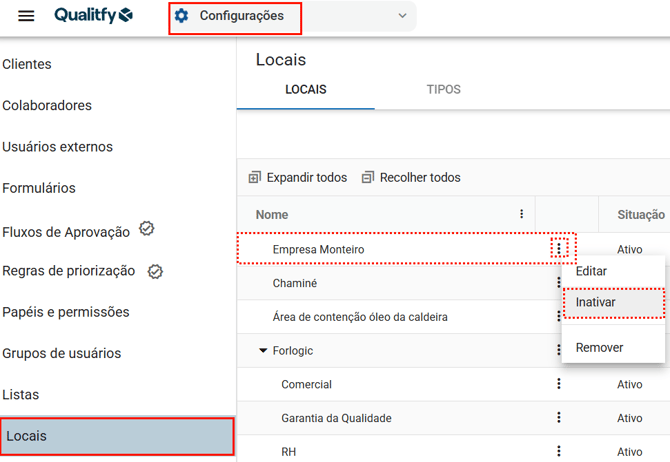This screenshot has height=462, width=670.
Task: Click the Expandir todos icon
Action: click(x=254, y=178)
